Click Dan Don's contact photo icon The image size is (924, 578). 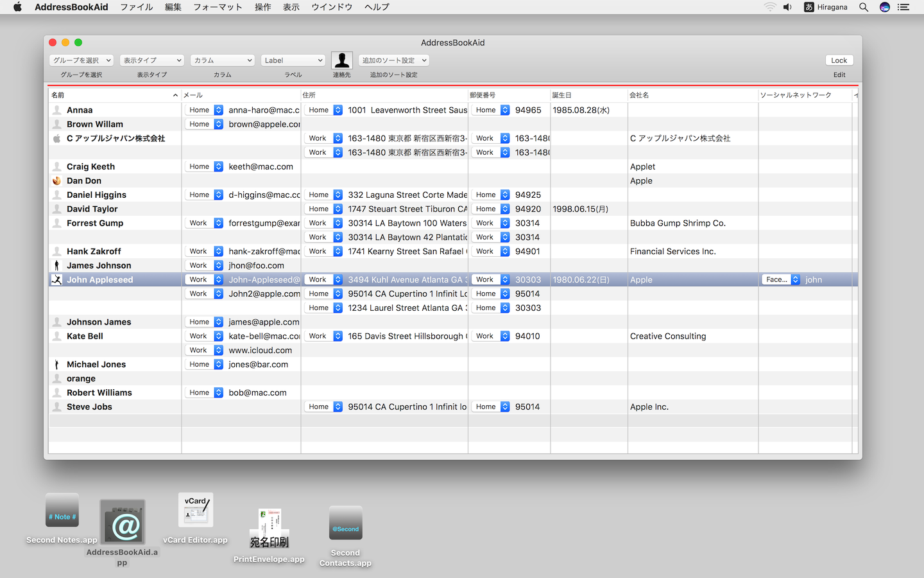(x=57, y=181)
